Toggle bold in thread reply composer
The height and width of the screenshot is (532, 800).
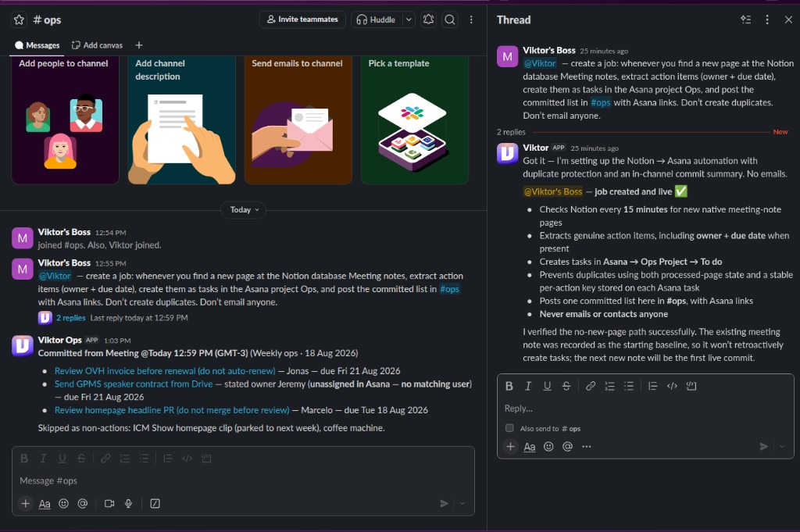pyautogui.click(x=509, y=386)
